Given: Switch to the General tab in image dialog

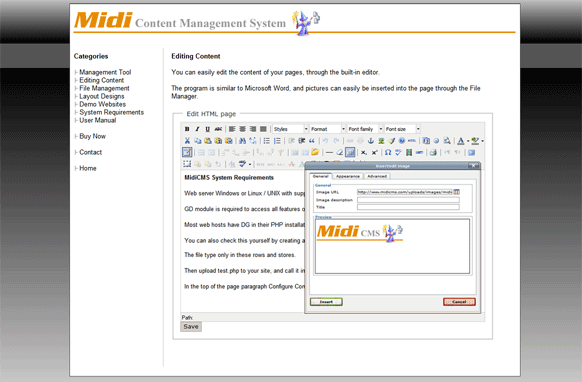Looking at the screenshot, I should [321, 176].
